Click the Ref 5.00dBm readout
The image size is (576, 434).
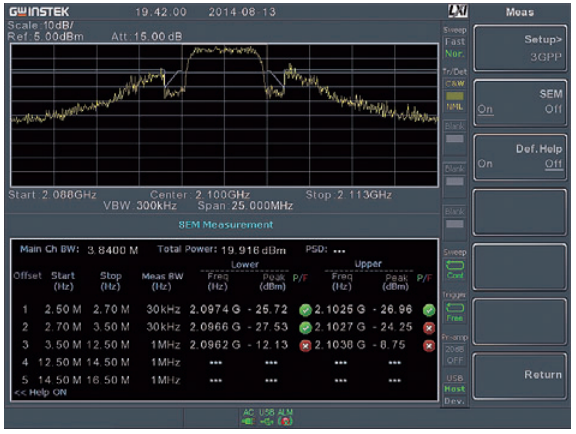(46, 37)
